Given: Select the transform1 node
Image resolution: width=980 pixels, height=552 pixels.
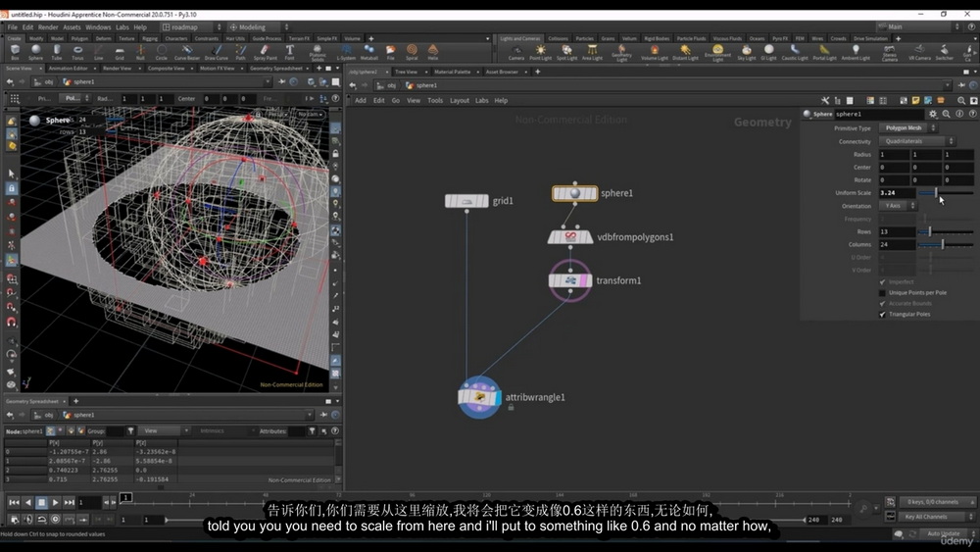Looking at the screenshot, I should [x=570, y=280].
